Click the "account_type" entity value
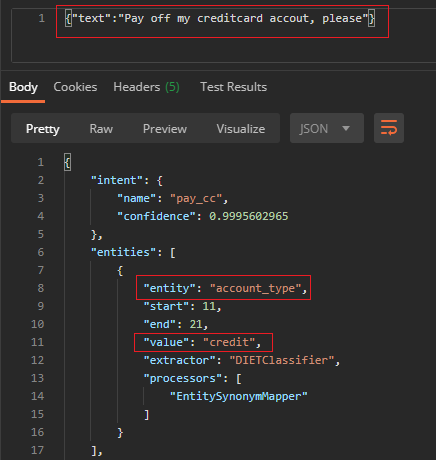The image size is (436, 460). tap(255, 288)
